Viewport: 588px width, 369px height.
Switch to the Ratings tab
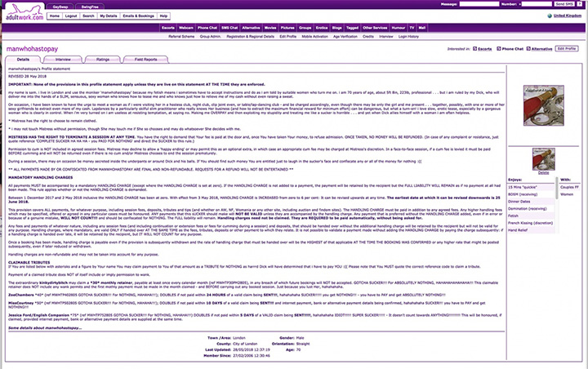coord(103,60)
